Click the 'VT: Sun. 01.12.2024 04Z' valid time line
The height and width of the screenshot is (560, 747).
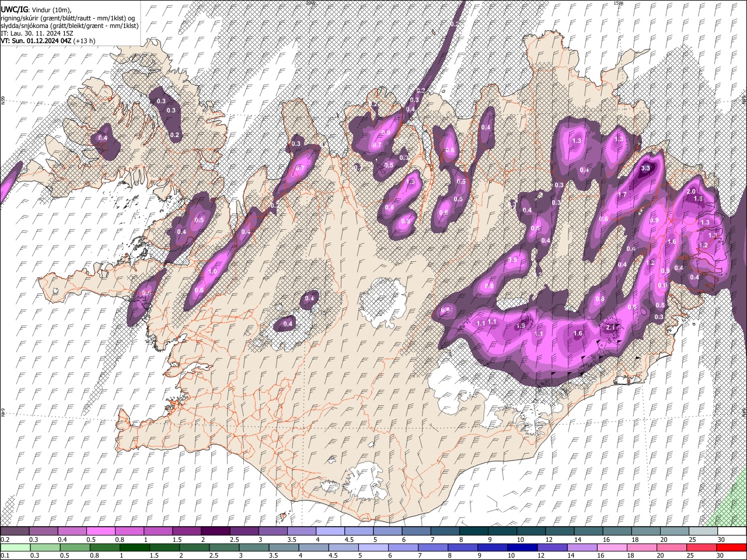(x=48, y=41)
